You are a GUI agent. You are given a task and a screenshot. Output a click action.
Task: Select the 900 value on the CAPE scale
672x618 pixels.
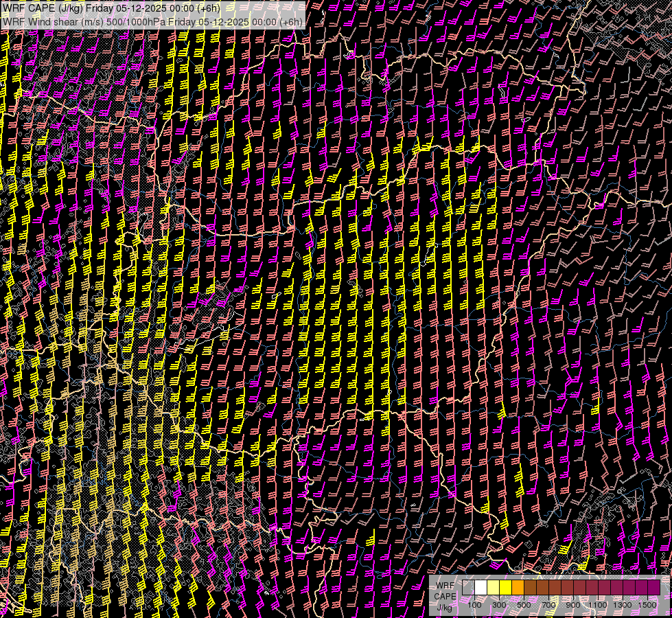573,605
